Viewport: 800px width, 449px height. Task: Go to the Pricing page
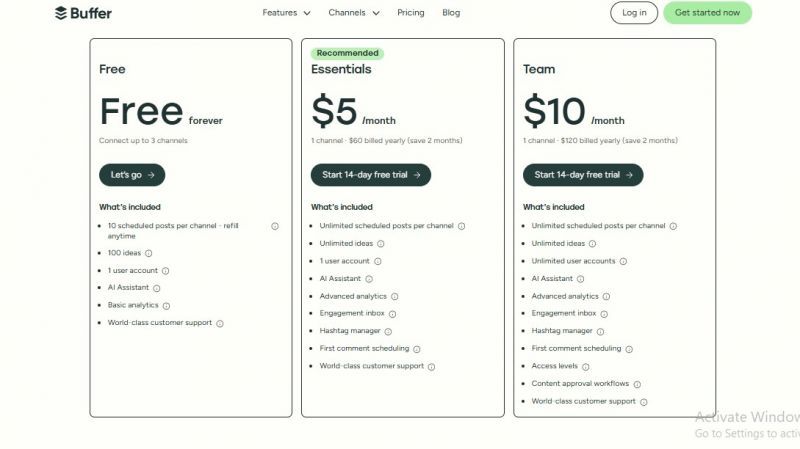coord(410,13)
